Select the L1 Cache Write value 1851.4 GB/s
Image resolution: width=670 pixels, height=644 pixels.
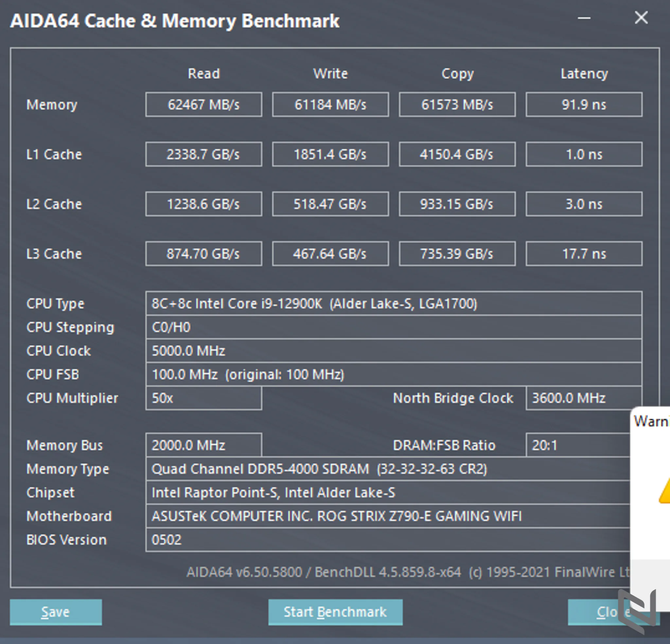(330, 154)
